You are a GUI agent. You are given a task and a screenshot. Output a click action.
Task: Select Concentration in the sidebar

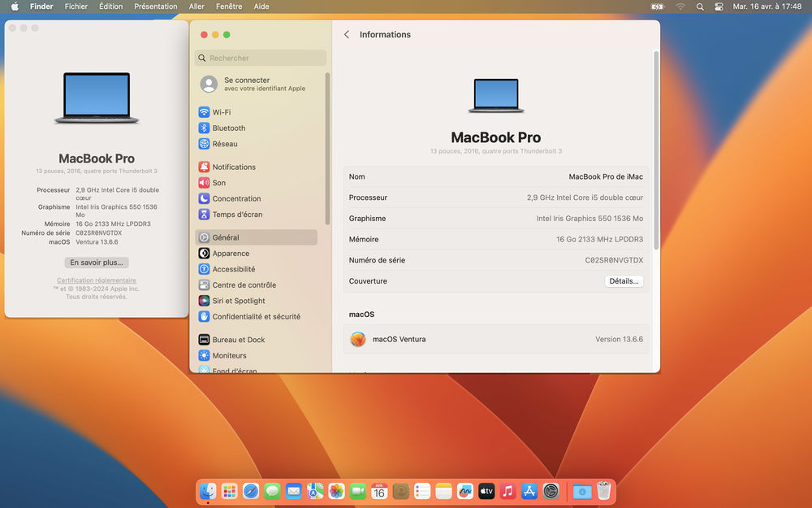pos(236,199)
